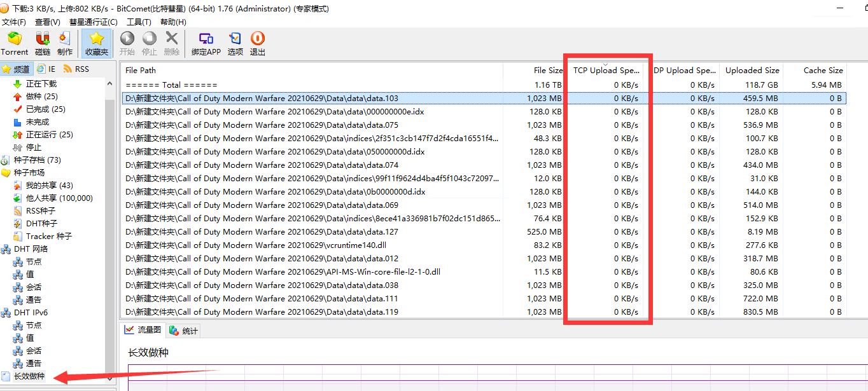This screenshot has width=868, height=391.
Task: Open the 查看(V) menu
Action: 48,22
